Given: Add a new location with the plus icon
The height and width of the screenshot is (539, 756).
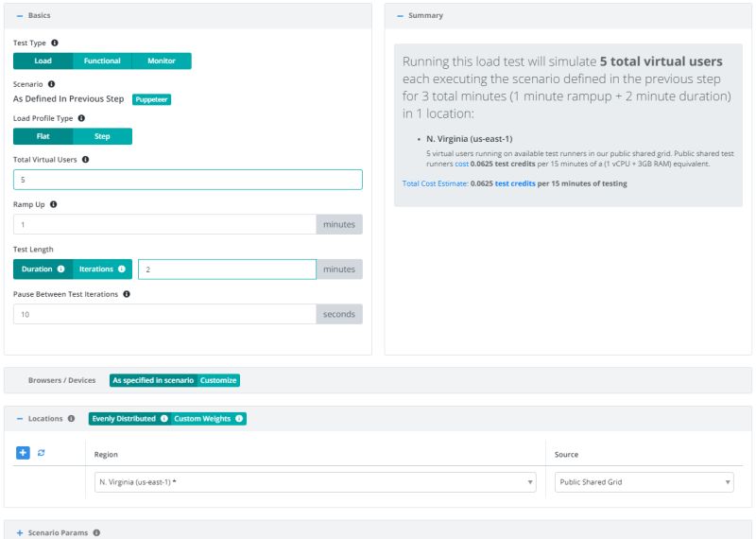Looking at the screenshot, I should point(23,453).
